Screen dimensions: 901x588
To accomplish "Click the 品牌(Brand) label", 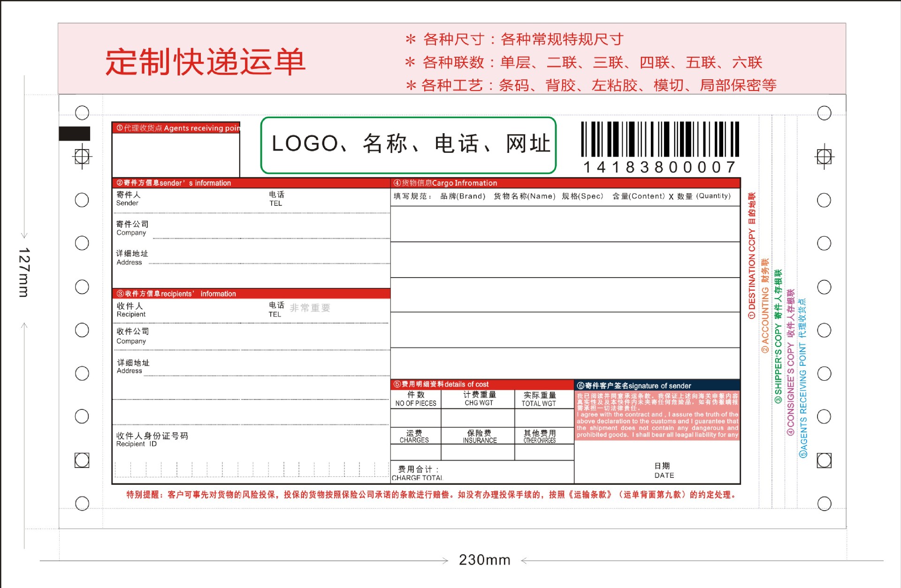I will click(463, 196).
